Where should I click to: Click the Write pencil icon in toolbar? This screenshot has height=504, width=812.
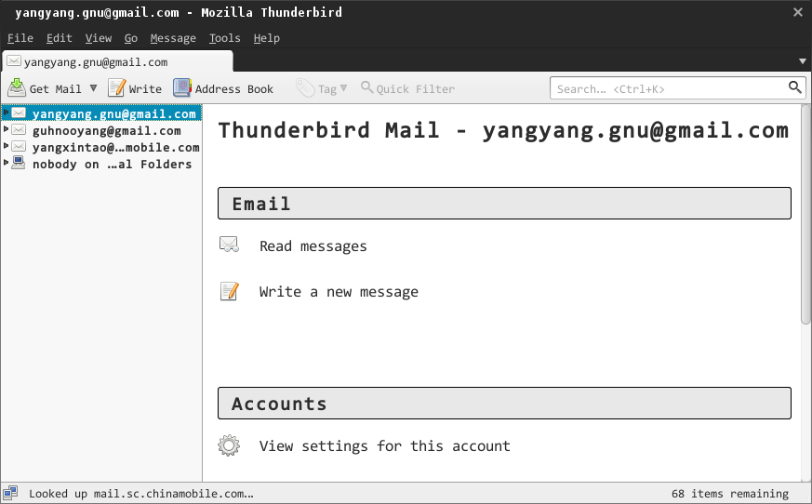pyautogui.click(x=116, y=88)
